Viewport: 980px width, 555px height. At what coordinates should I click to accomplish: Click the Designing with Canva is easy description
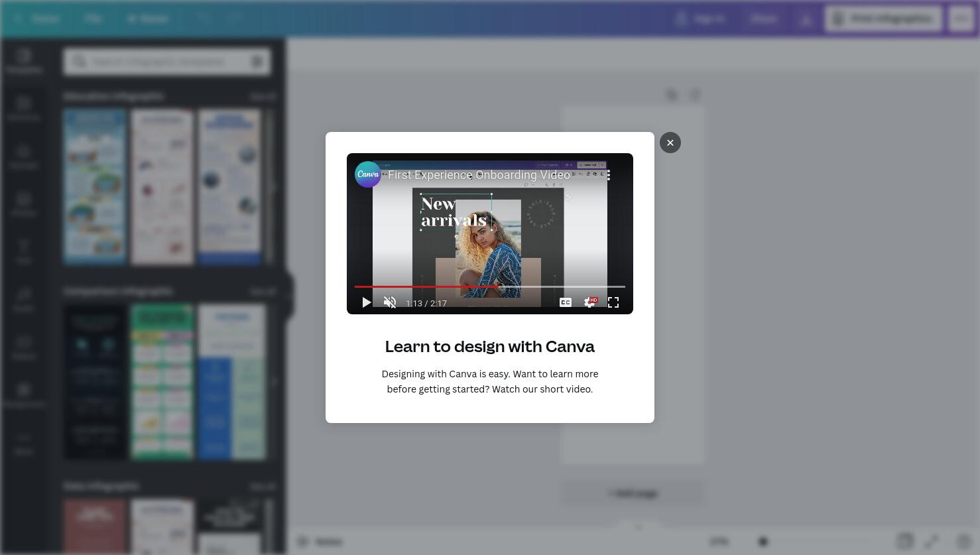click(x=490, y=381)
